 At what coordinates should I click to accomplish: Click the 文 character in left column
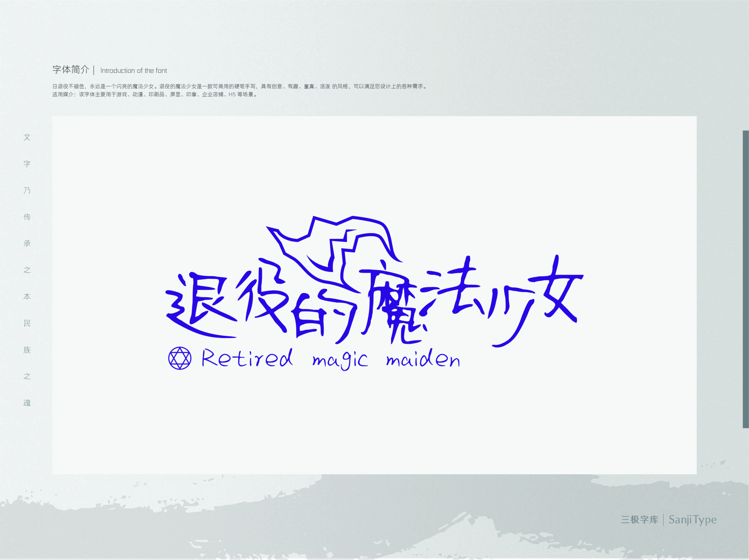pos(27,137)
